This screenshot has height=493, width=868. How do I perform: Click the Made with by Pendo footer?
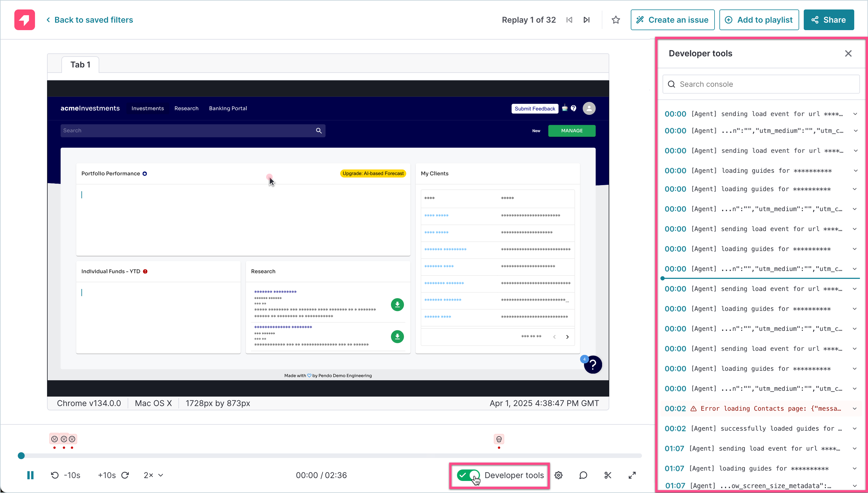[328, 376]
